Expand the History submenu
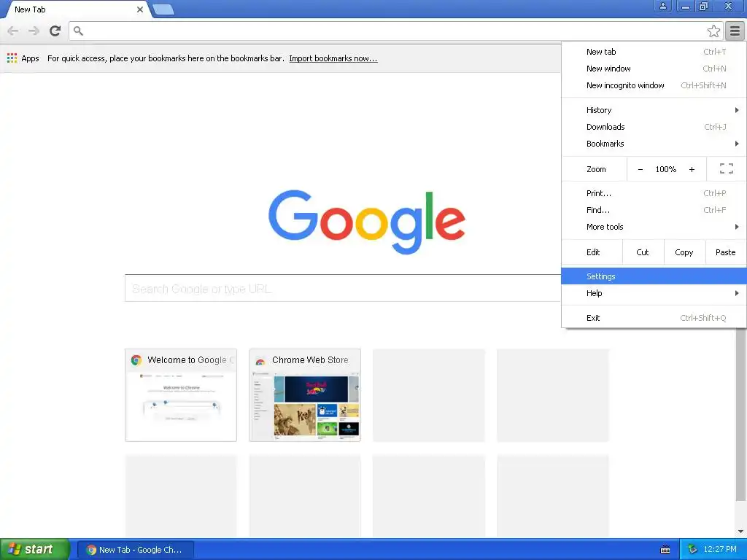The height and width of the screenshot is (560, 747). point(654,110)
